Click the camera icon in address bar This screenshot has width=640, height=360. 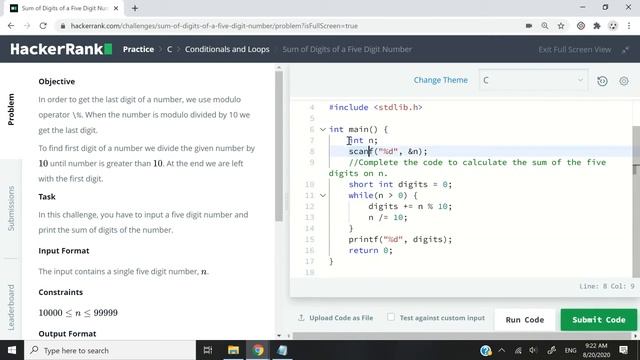tap(529, 26)
